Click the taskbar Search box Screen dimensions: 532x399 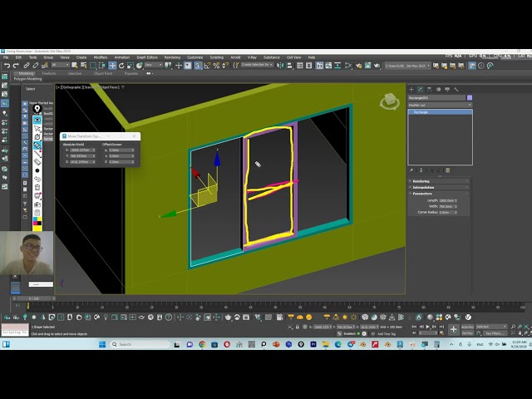(x=140, y=344)
